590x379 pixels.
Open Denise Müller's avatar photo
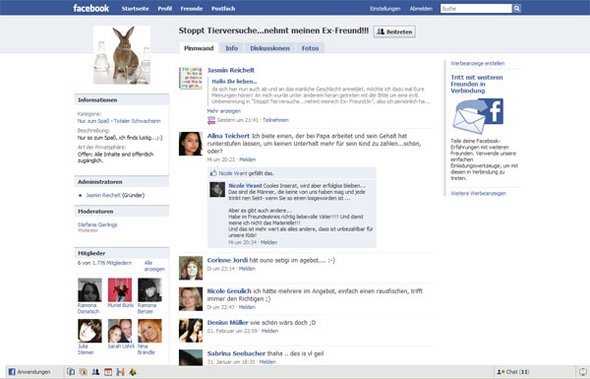pyautogui.click(x=190, y=330)
